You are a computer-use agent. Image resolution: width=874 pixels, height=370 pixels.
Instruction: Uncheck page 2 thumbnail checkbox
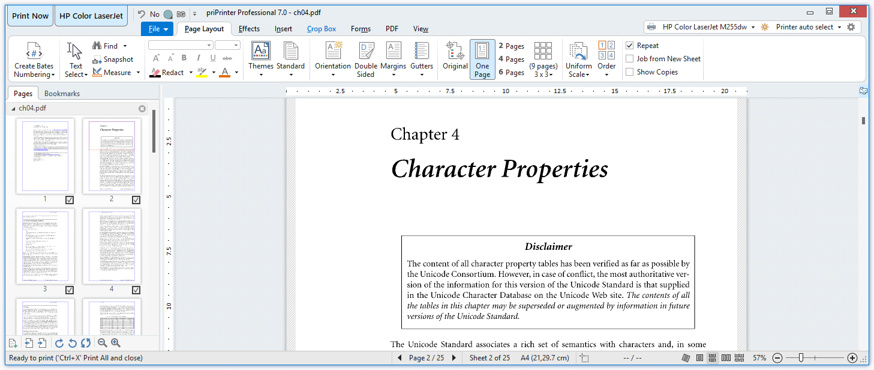136,199
